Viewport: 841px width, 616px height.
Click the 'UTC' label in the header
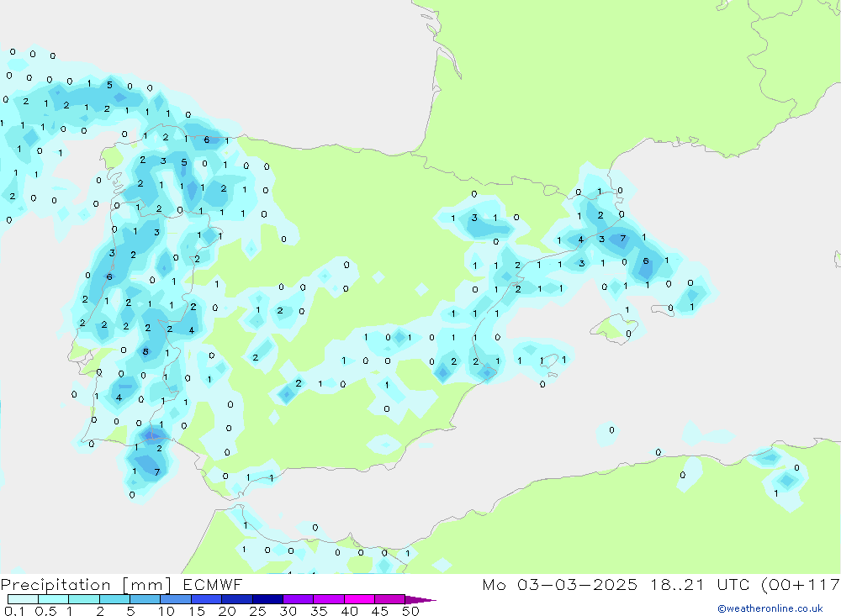[x=735, y=585]
